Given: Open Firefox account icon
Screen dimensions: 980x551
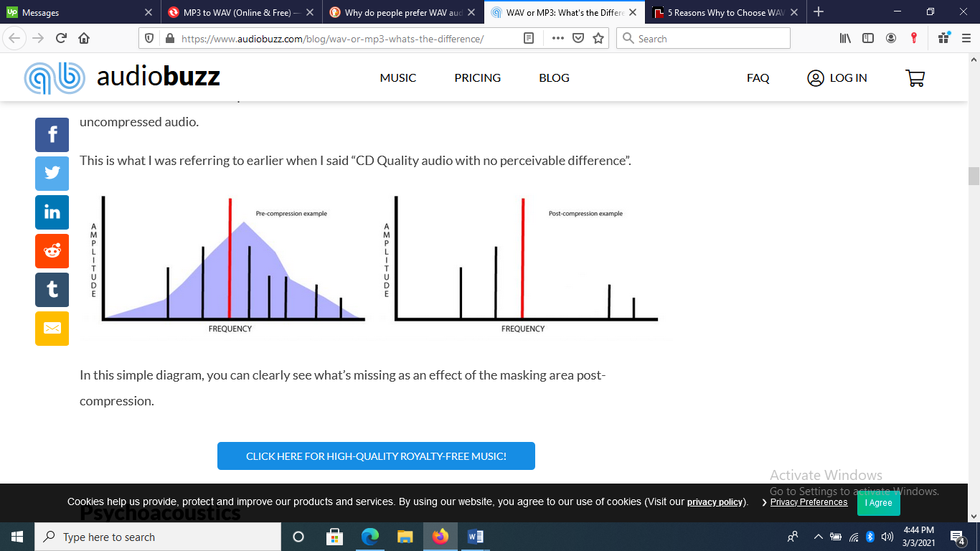Looking at the screenshot, I should coord(891,39).
